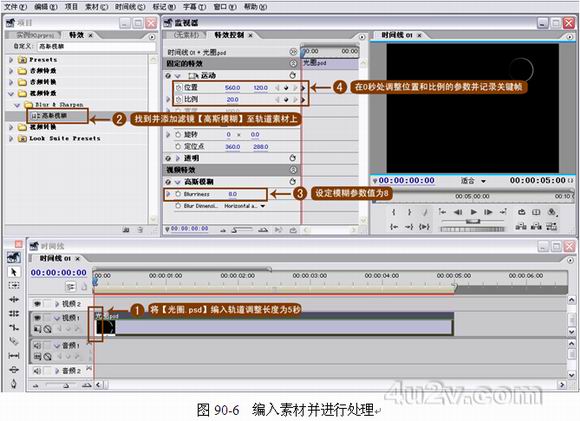
Task: Toggle speaker output for Audio 1 track
Action: [x=37, y=346]
